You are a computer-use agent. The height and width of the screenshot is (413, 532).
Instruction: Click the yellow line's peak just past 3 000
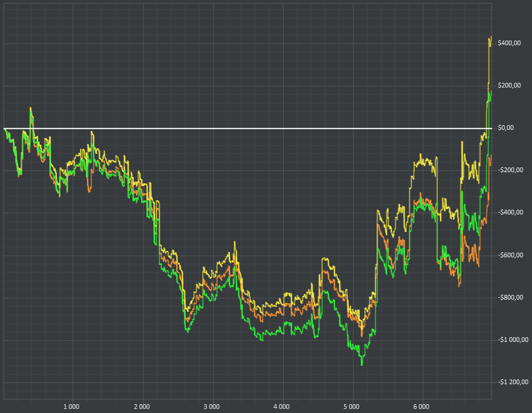point(234,242)
